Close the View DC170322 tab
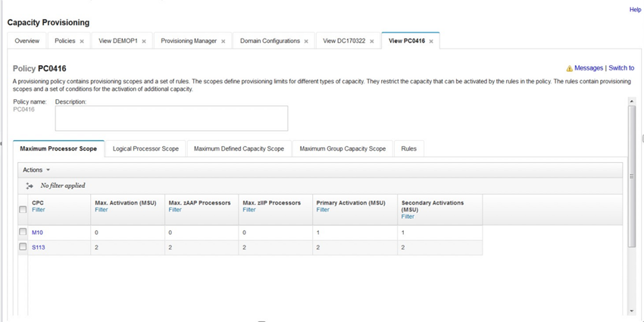The image size is (644, 322). click(x=372, y=42)
